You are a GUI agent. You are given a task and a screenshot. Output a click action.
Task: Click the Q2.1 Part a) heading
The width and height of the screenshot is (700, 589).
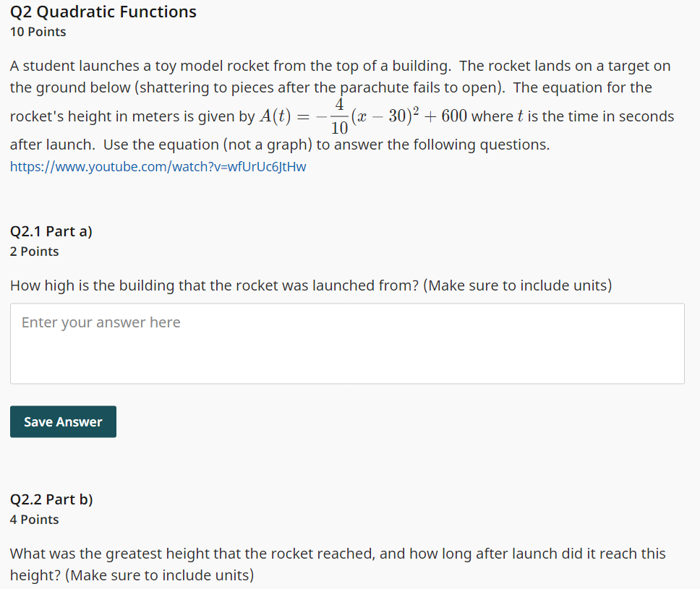pos(51,231)
